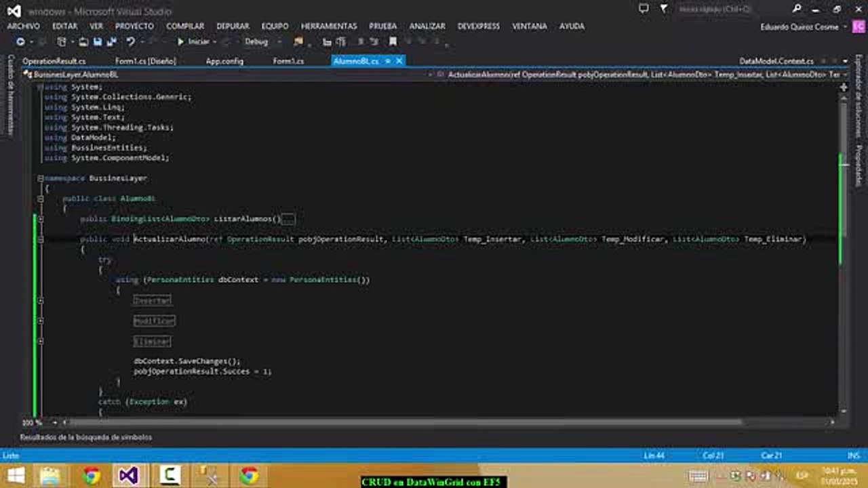This screenshot has height=488, width=868.
Task: Open the ANALIZAR menu
Action: [427, 26]
